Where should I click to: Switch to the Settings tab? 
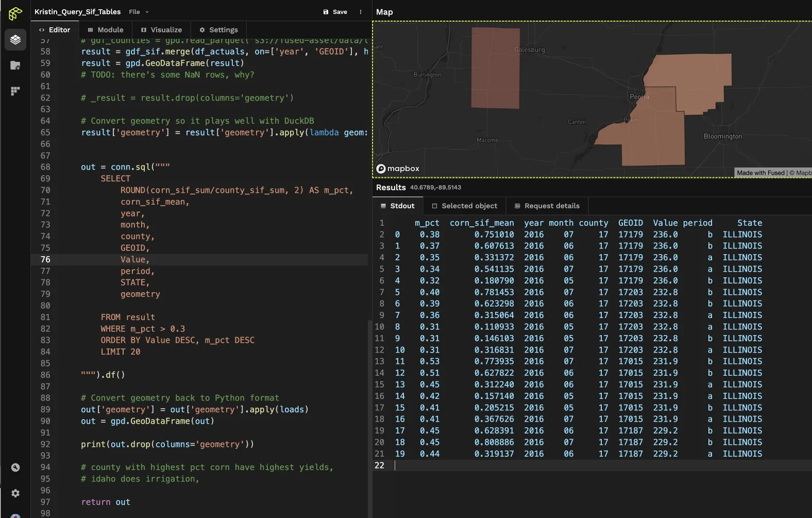[218, 30]
